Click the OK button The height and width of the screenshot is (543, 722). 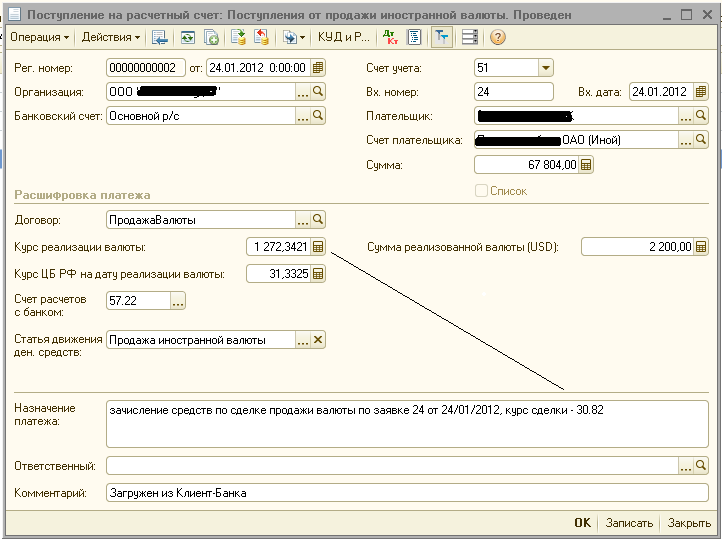coord(582,523)
